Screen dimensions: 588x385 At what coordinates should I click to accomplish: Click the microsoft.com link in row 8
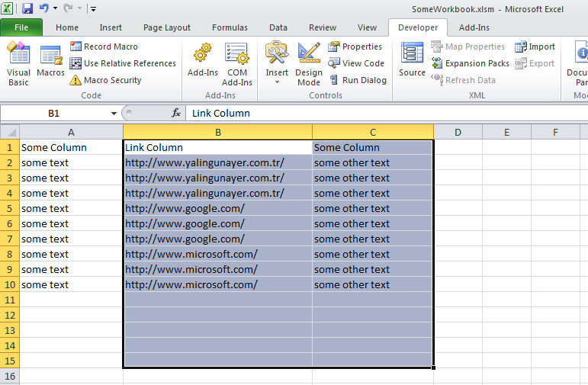click(191, 254)
